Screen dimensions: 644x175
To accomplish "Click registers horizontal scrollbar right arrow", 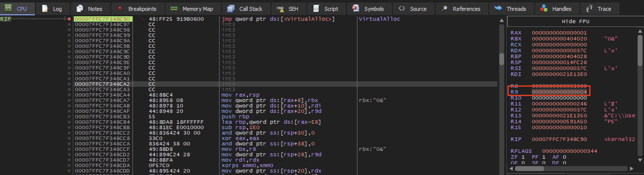I will pyautogui.click(x=631, y=169).
